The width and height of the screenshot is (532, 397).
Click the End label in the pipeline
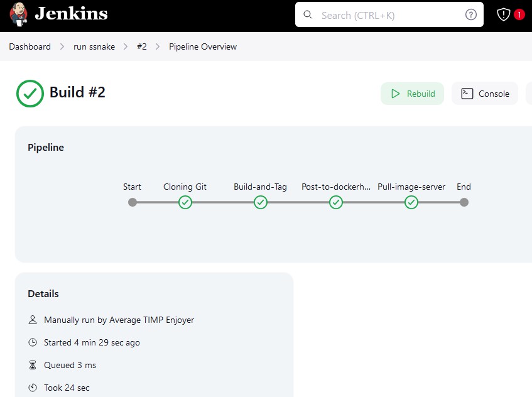(x=464, y=187)
